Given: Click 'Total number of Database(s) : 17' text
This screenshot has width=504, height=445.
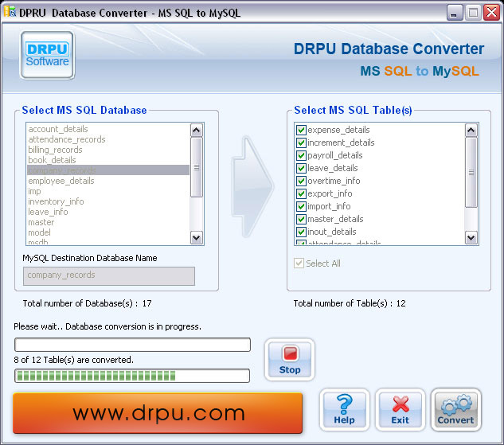Looking at the screenshot, I should point(87,303).
